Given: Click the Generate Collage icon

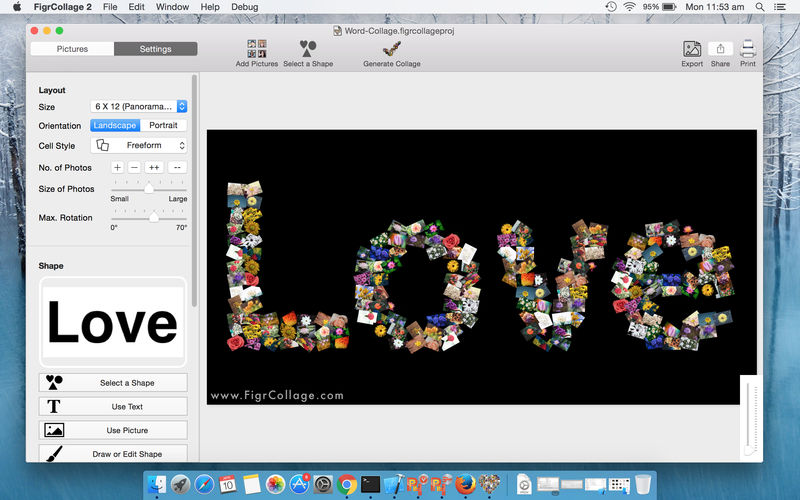Looking at the screenshot, I should pos(391,49).
